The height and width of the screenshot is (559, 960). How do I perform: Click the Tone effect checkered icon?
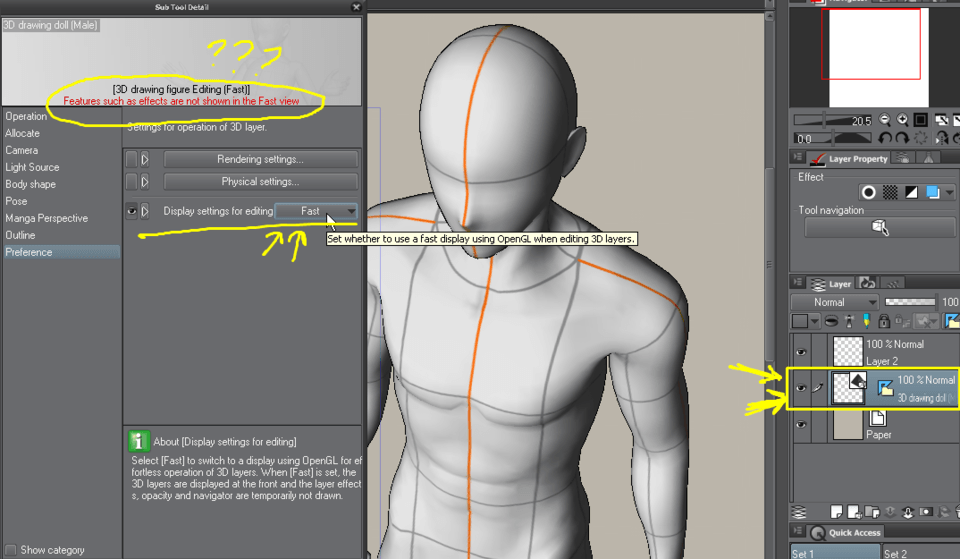[x=890, y=192]
